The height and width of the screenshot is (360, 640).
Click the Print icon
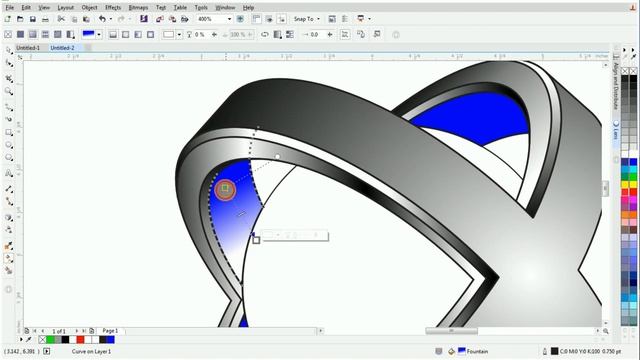tap(45, 19)
